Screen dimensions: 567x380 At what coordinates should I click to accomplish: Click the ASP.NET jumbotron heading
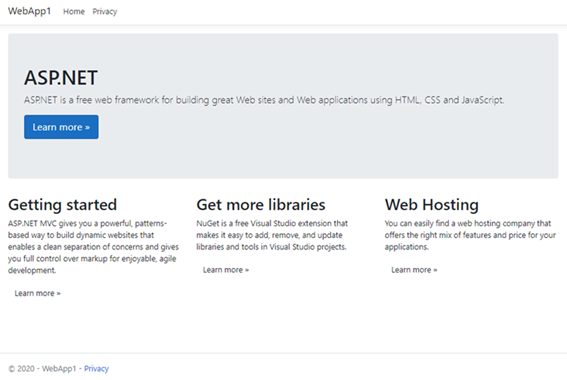pos(61,77)
